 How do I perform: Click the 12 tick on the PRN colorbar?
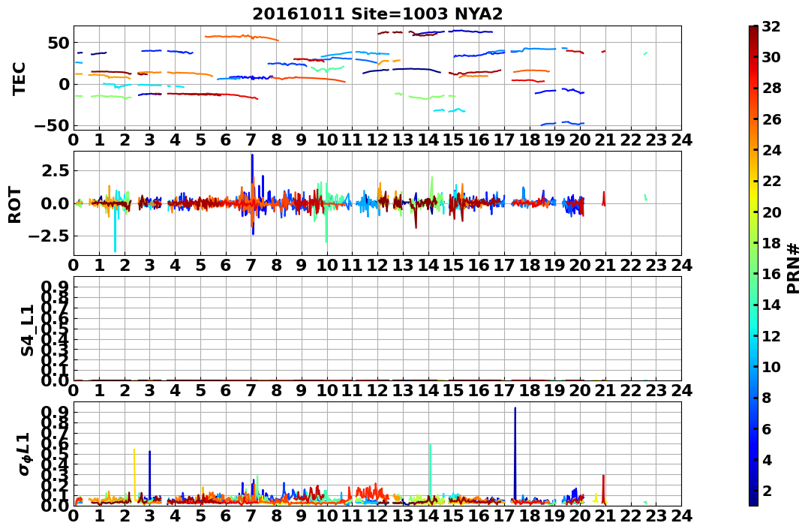pos(771,335)
